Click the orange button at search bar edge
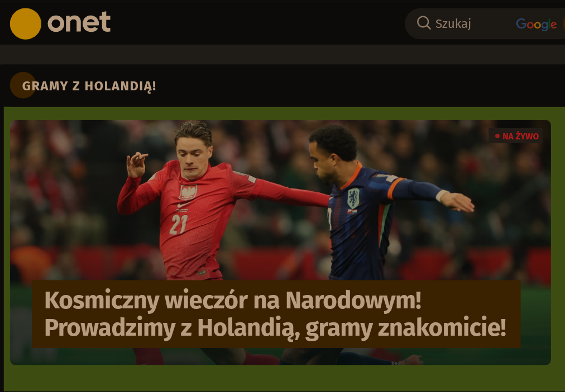The width and height of the screenshot is (565, 392). pos(563,24)
